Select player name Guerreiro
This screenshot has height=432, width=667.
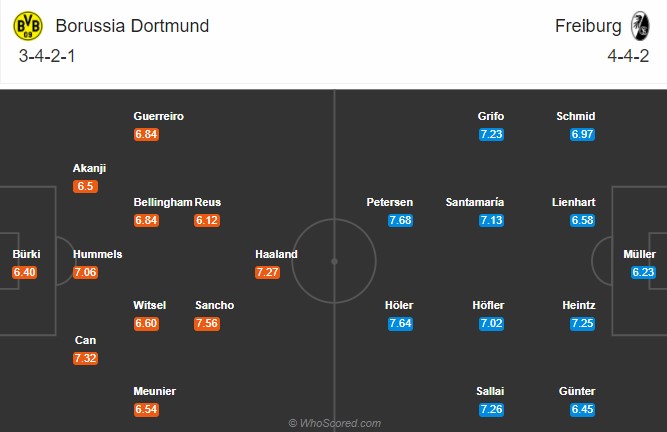(x=159, y=116)
